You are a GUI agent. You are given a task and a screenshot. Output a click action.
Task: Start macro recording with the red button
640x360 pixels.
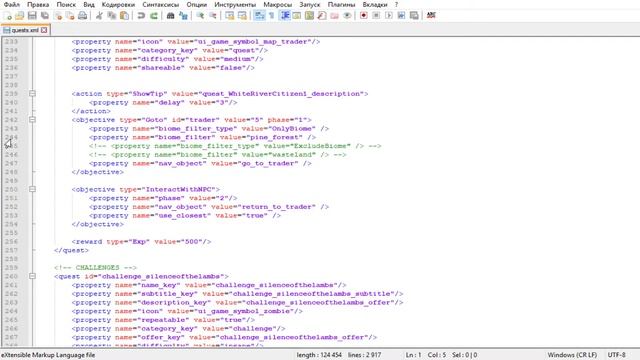364,16
